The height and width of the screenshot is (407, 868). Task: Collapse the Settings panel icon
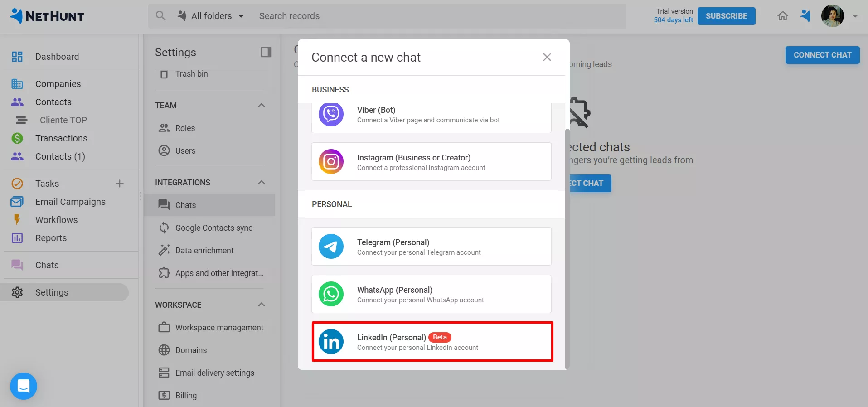(266, 52)
